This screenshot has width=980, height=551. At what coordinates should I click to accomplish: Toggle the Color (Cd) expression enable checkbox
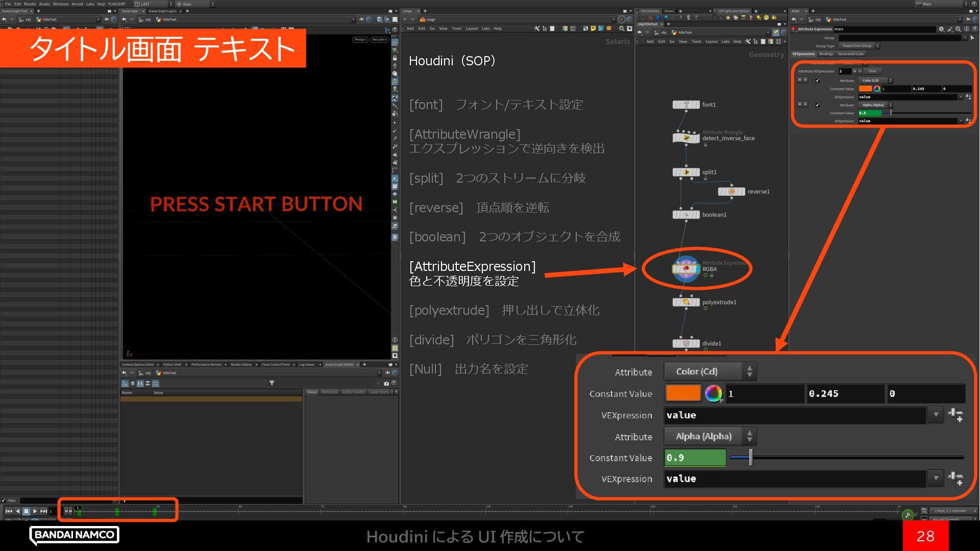[818, 81]
